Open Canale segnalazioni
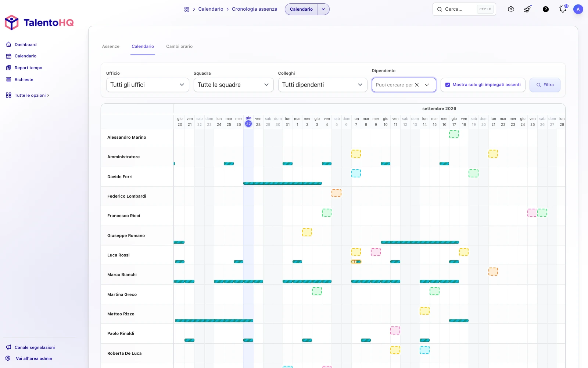Image resolution: width=588 pixels, height=368 pixels. 31,347
